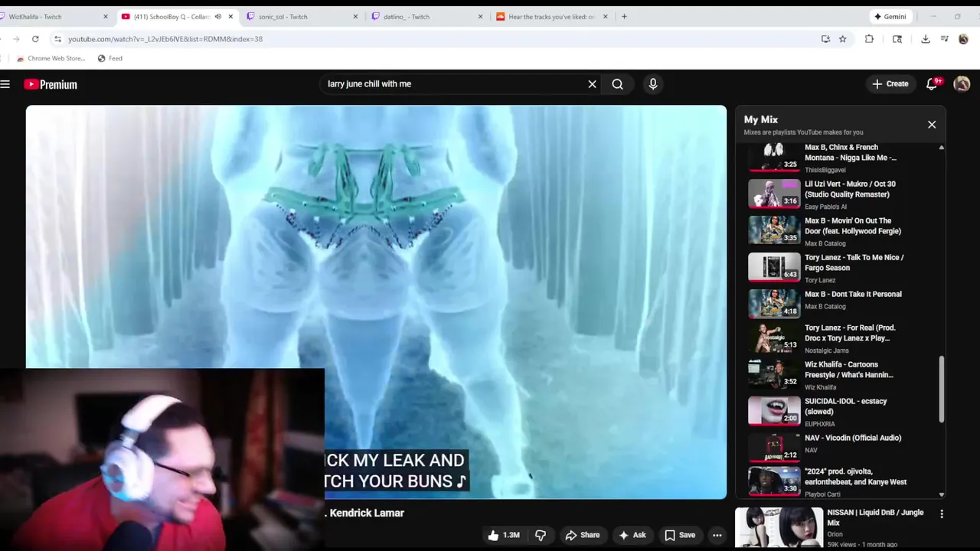This screenshot has height=551, width=980.
Task: Share the video
Action: click(x=582, y=535)
